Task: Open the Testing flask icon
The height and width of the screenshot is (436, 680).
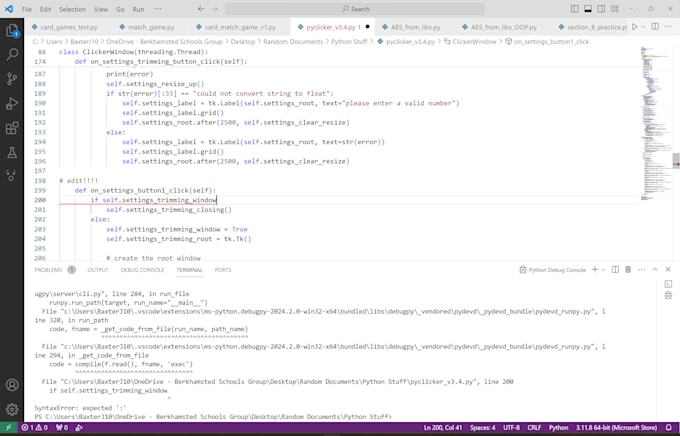Action: click(12, 153)
